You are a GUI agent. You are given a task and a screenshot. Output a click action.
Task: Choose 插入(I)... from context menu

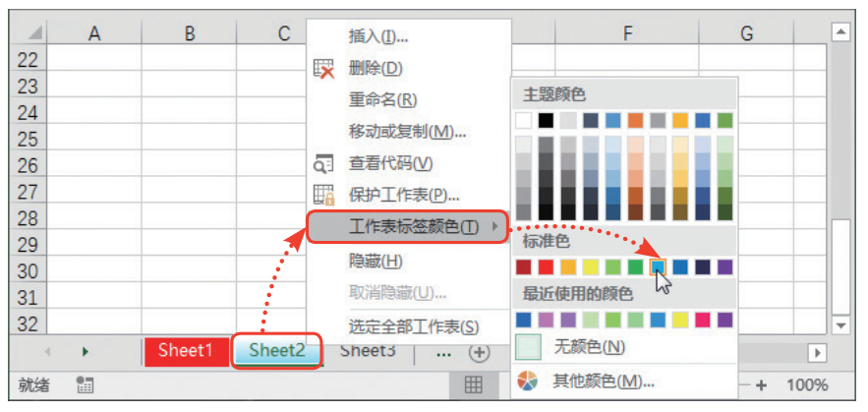tap(378, 36)
